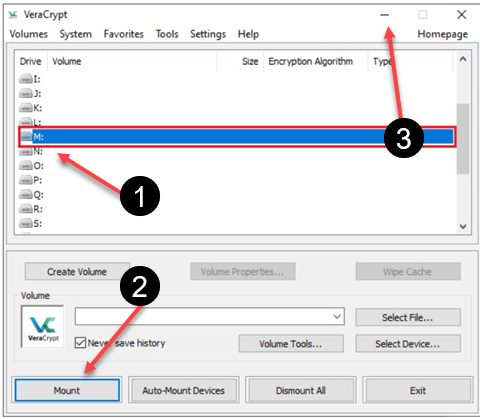Viewport: 480px width, 419px height.
Task: Click the drive list scrollbar thumb
Action: pos(463,139)
